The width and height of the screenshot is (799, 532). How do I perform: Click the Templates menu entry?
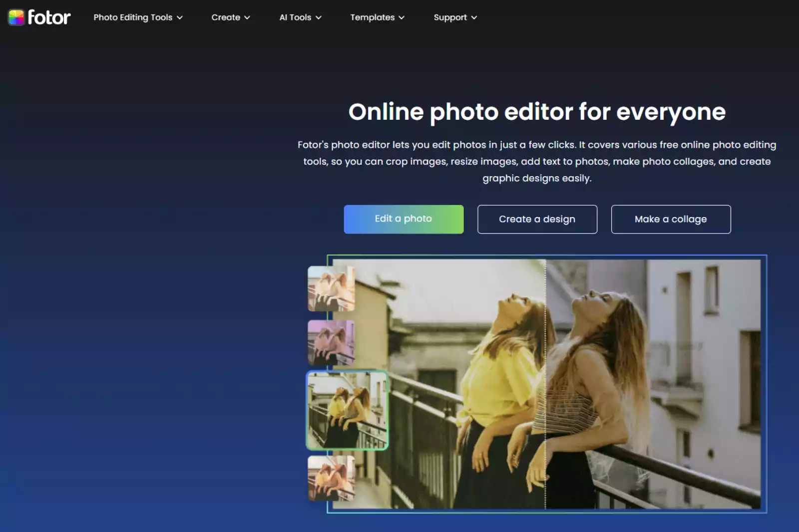372,17
